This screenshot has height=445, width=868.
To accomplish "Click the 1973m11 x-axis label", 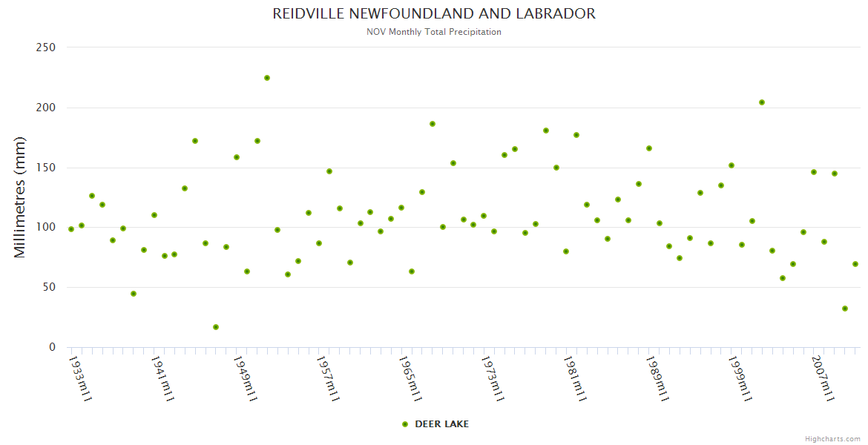I will [x=492, y=378].
